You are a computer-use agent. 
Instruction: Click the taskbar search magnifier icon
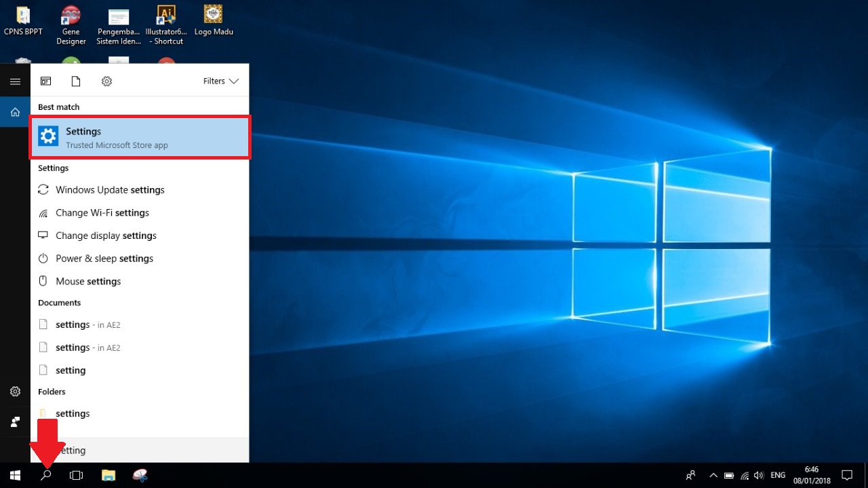click(x=46, y=475)
